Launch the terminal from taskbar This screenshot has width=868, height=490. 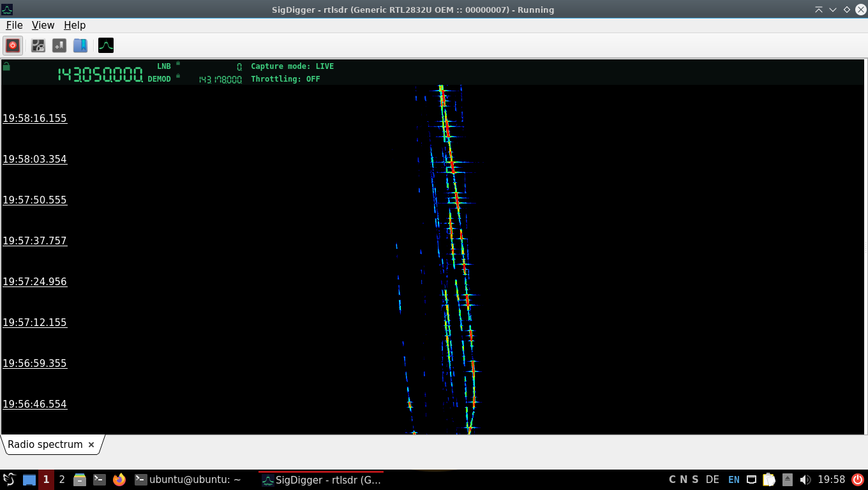click(100, 480)
